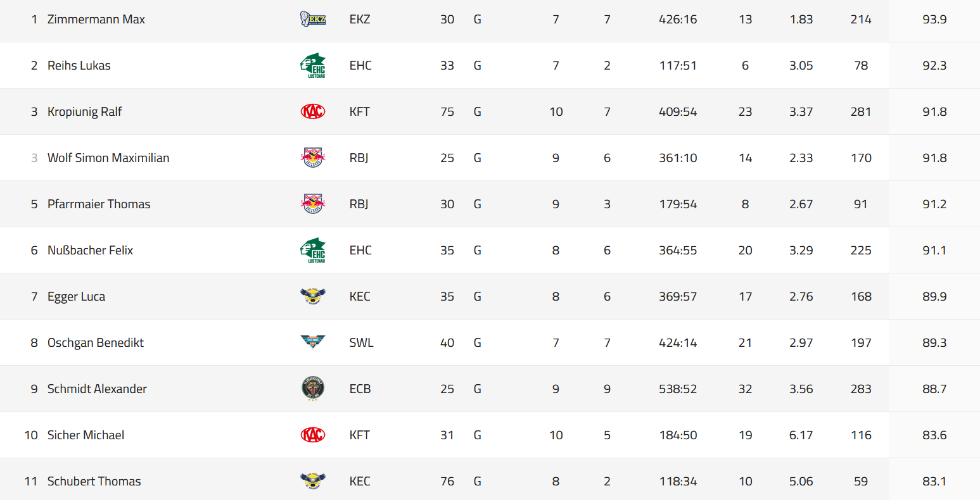Screen dimensions: 980x500
Task: Open player Zimmermann Max
Action: click(96, 19)
